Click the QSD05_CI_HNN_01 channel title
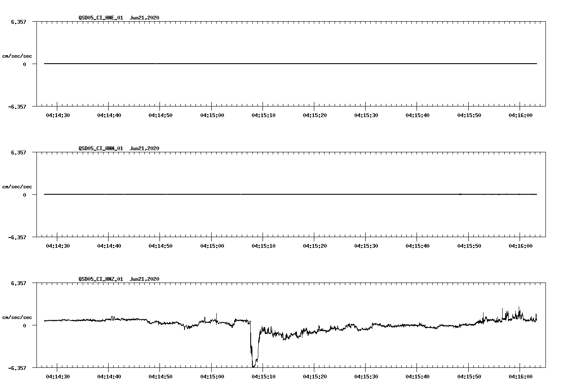Screen dimensions: 576x392 pyautogui.click(x=101, y=148)
